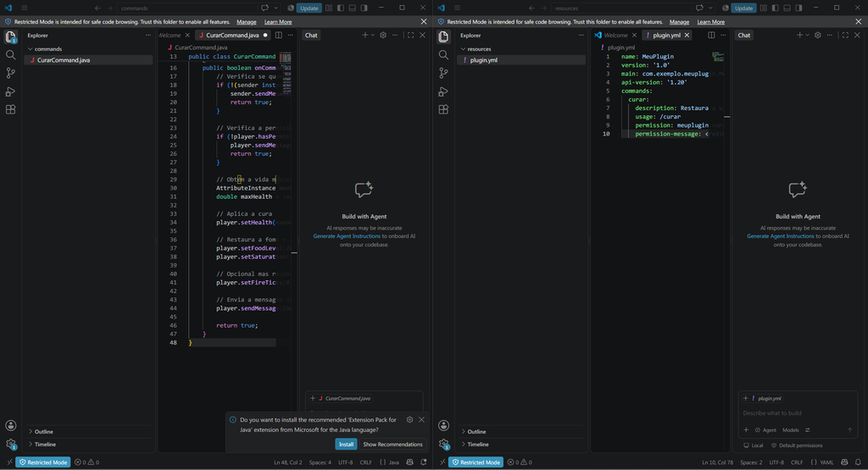Toggle secondary sidebar in left window title bar
This screenshot has width=868, height=470.
pyautogui.click(x=364, y=8)
